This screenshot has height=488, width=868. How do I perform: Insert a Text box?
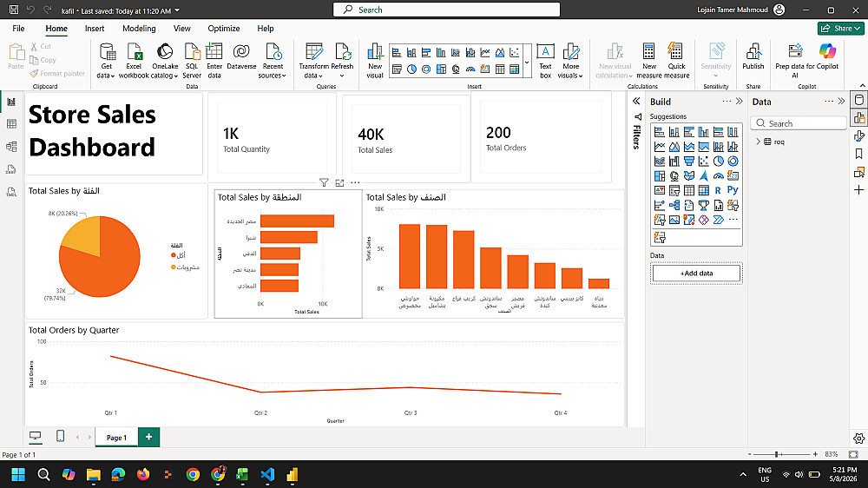pyautogui.click(x=545, y=61)
